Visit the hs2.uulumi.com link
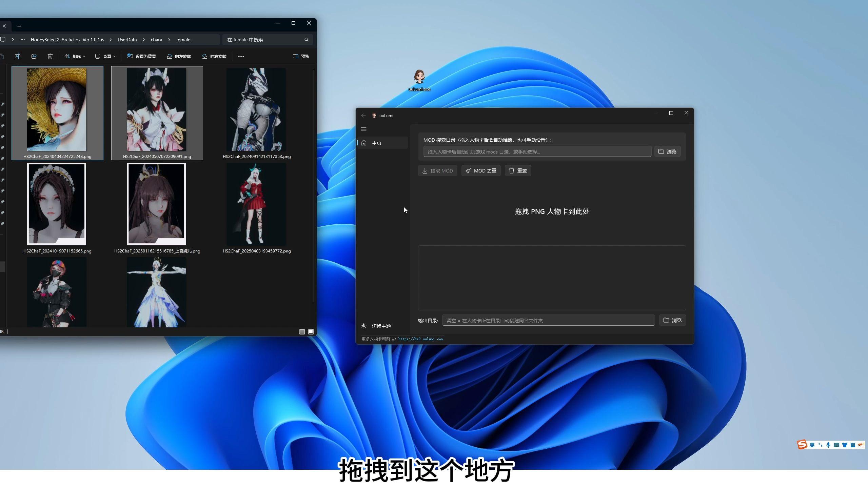Image resolution: width=868 pixels, height=488 pixels. point(420,339)
